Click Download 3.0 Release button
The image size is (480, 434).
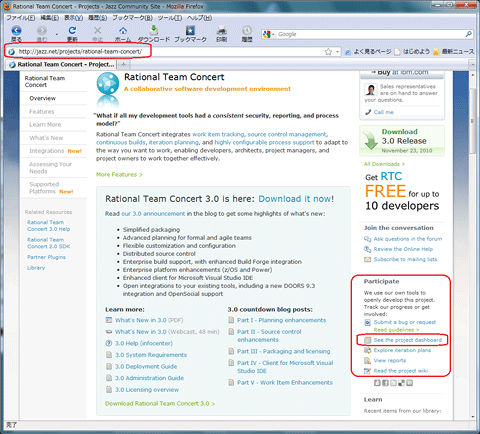[x=402, y=140]
